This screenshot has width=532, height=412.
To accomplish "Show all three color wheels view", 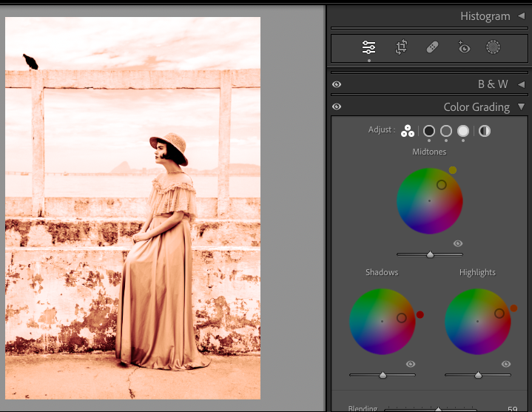I will pos(407,131).
